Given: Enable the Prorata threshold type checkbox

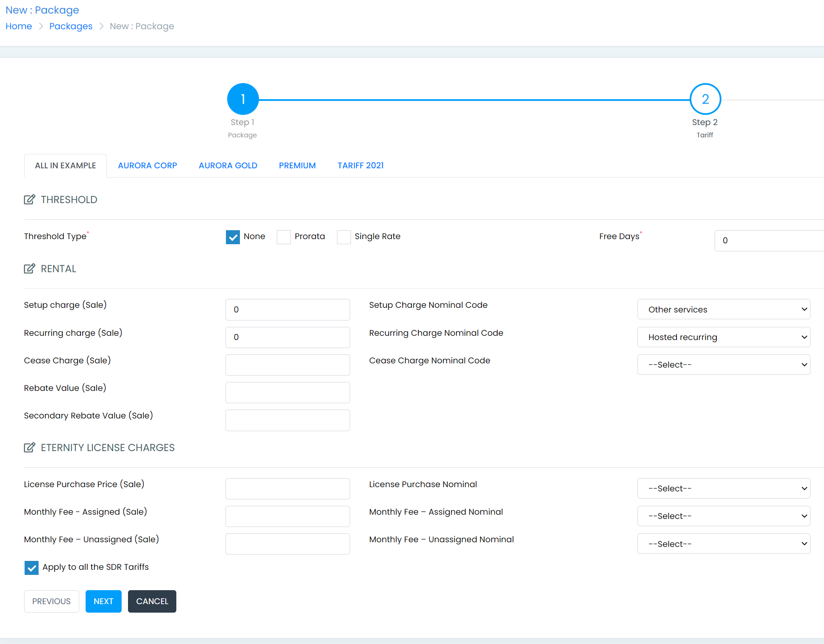Looking at the screenshot, I should coord(284,237).
